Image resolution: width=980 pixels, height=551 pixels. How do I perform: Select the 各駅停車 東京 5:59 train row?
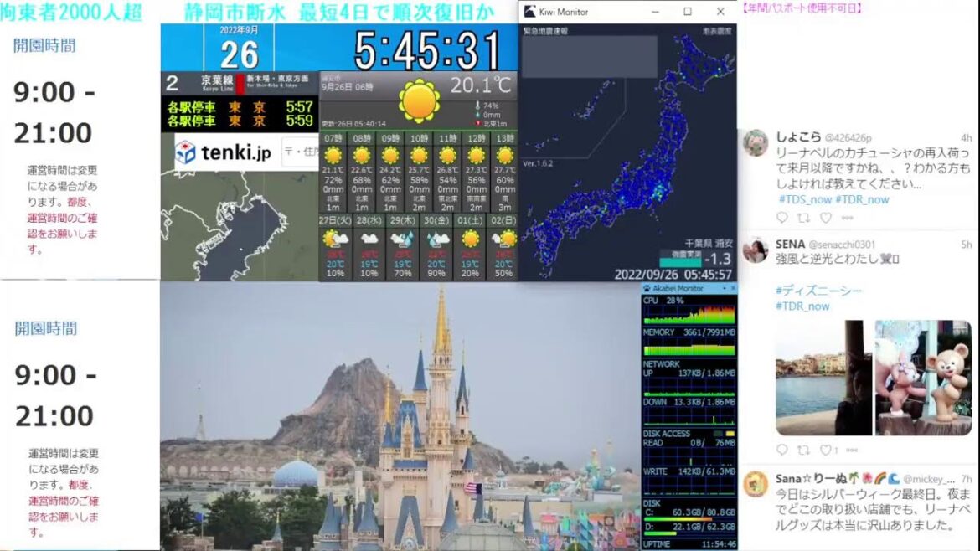pyautogui.click(x=240, y=121)
